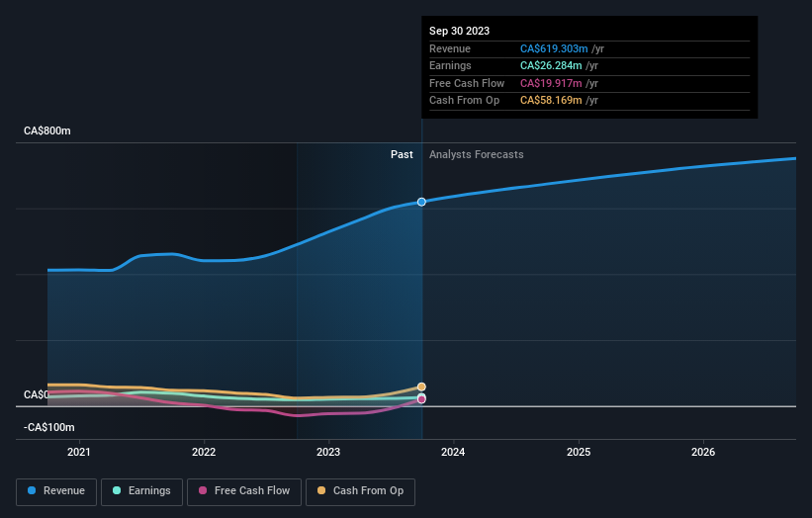Toggle the Free Cash Flow legend series
The width and height of the screenshot is (812, 518).
click(244, 491)
